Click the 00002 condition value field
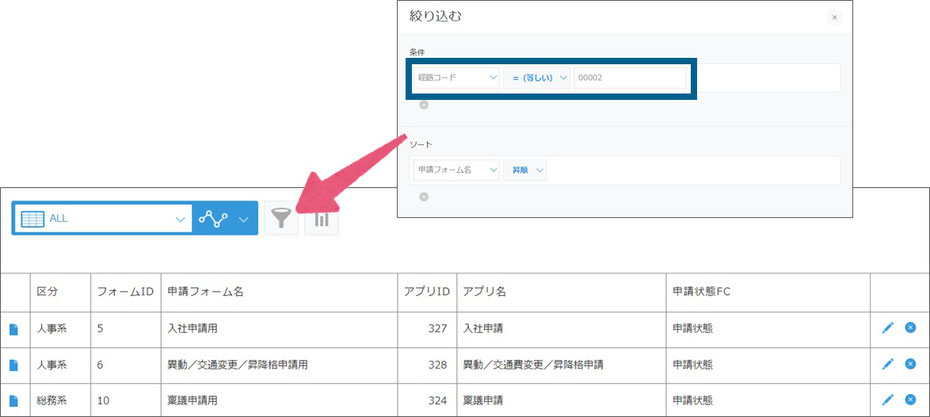 [x=628, y=78]
